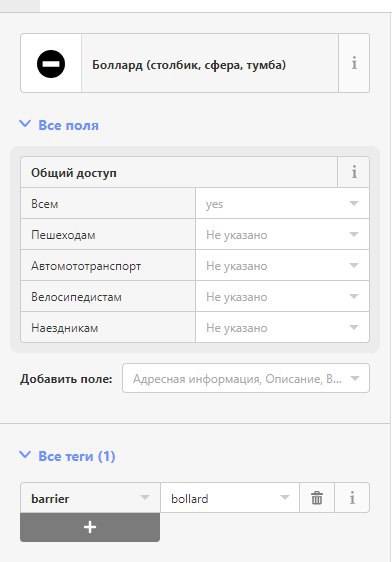The image size is (392, 562).
Task: Open the Велосипедистам access dropdown
Action: click(x=282, y=296)
